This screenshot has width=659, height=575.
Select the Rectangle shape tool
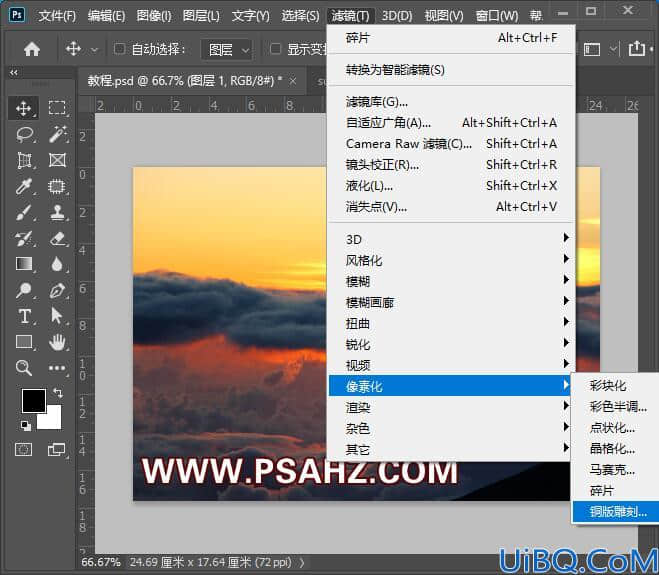click(x=24, y=342)
